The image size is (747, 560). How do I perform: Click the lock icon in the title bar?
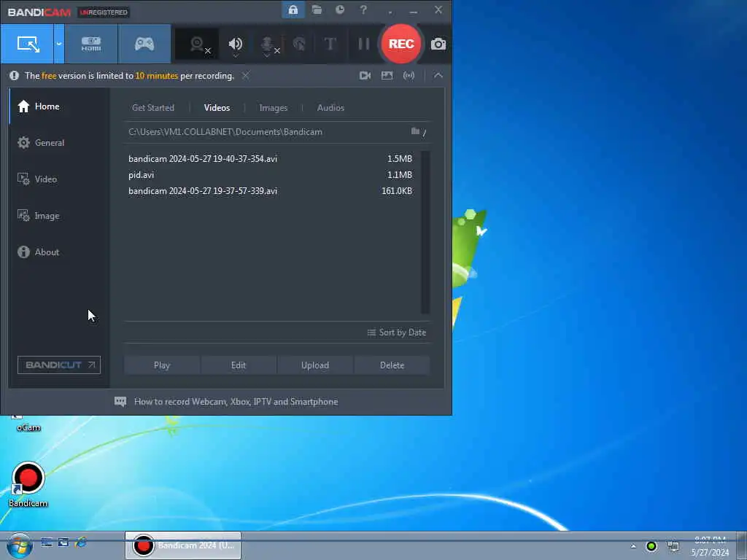[x=293, y=10]
